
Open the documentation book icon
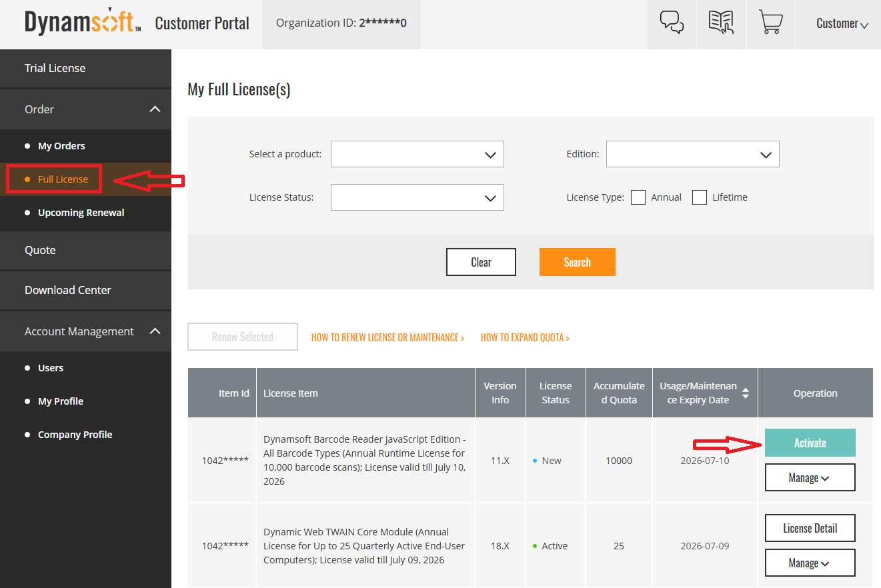721,23
